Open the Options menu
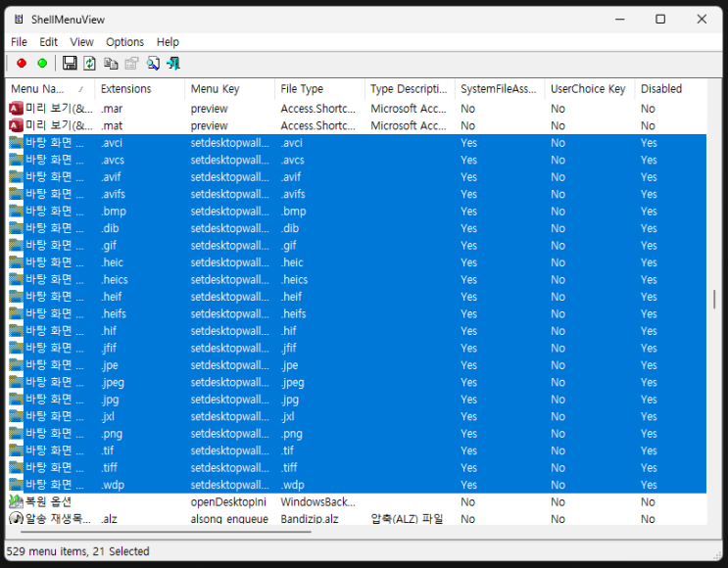This screenshot has width=728, height=568. coord(124,42)
